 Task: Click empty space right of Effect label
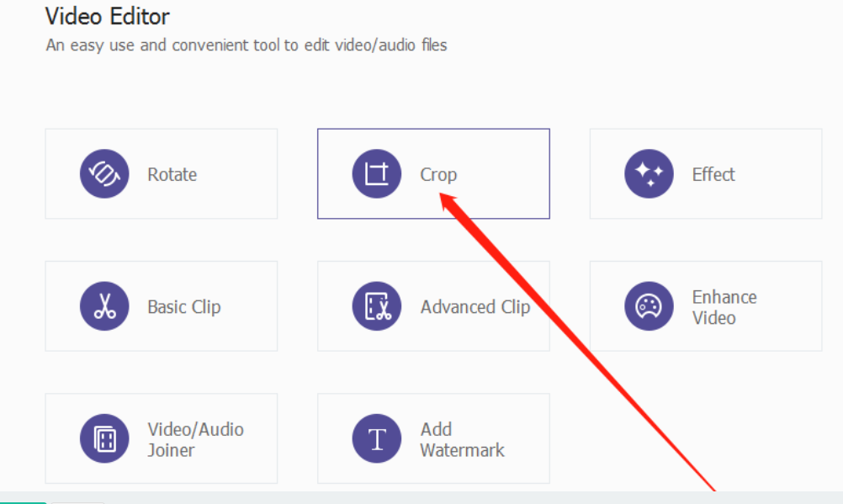[782, 175]
